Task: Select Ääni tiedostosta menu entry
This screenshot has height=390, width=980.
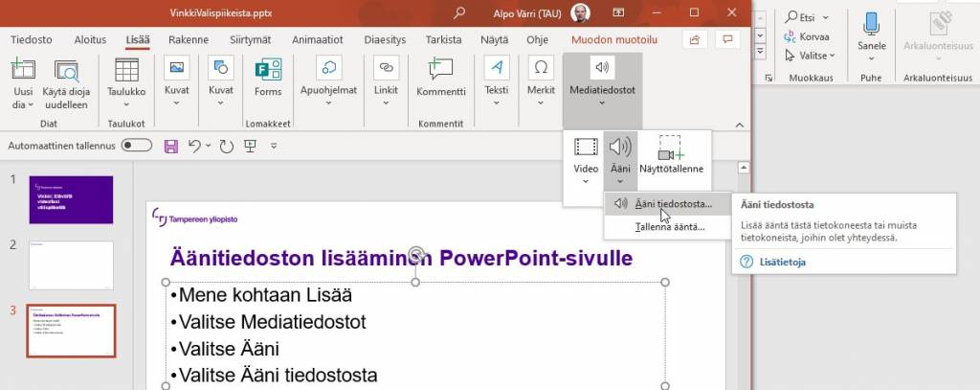Action: 667,203
